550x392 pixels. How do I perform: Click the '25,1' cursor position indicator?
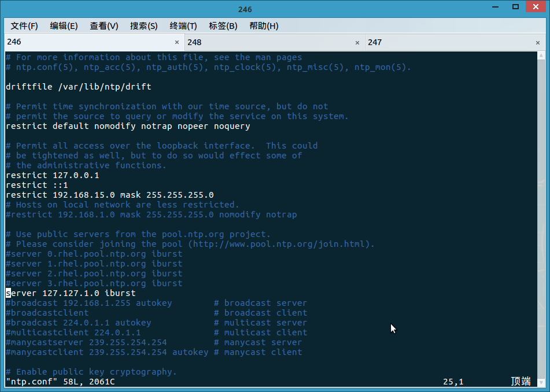pos(453,382)
